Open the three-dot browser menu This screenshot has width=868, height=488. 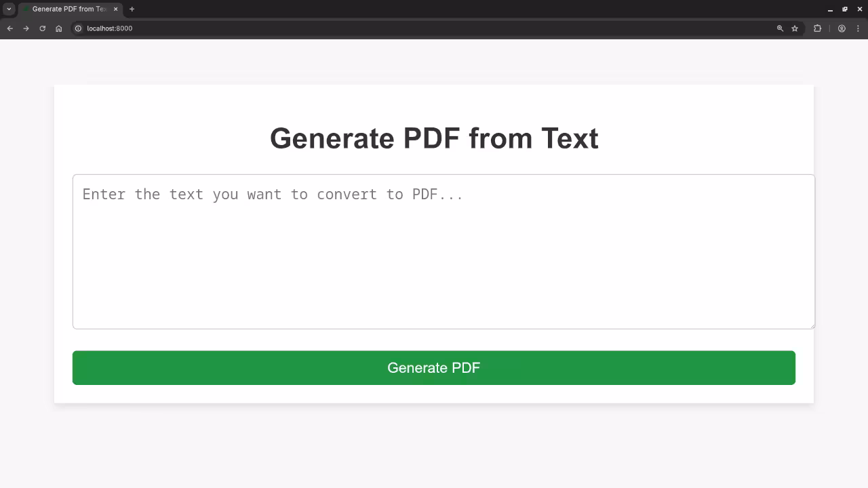858,28
